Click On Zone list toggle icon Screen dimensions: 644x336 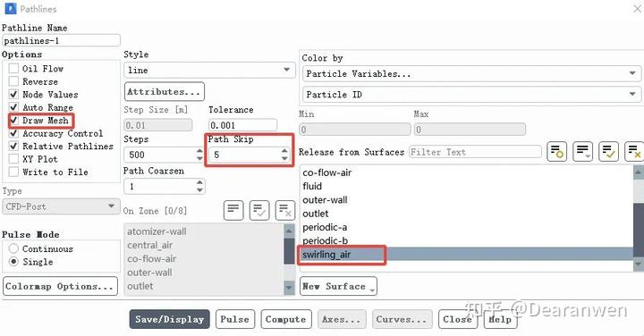[233, 211]
